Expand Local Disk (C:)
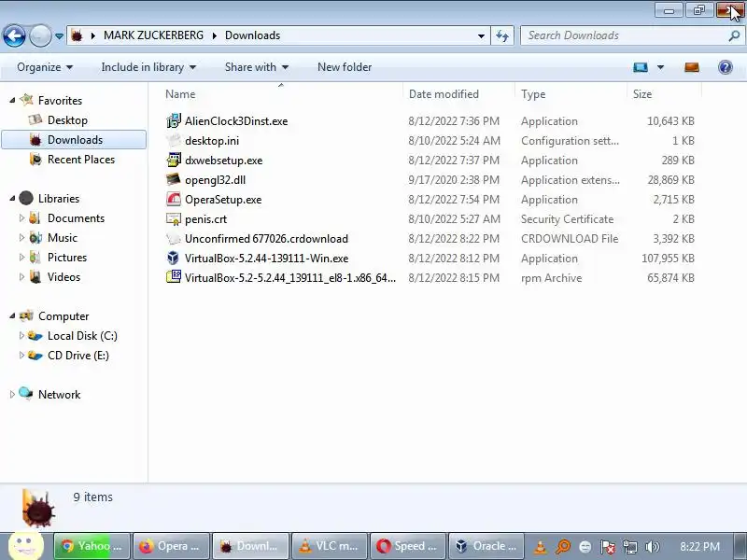 (21, 336)
